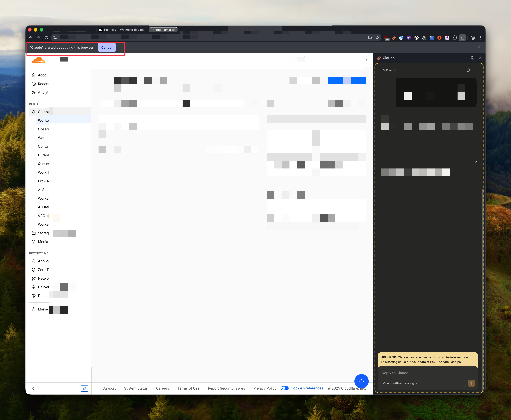Image resolution: width=511 pixels, height=420 pixels.
Task: Click the send arrow button in Claude
Action: (471, 383)
